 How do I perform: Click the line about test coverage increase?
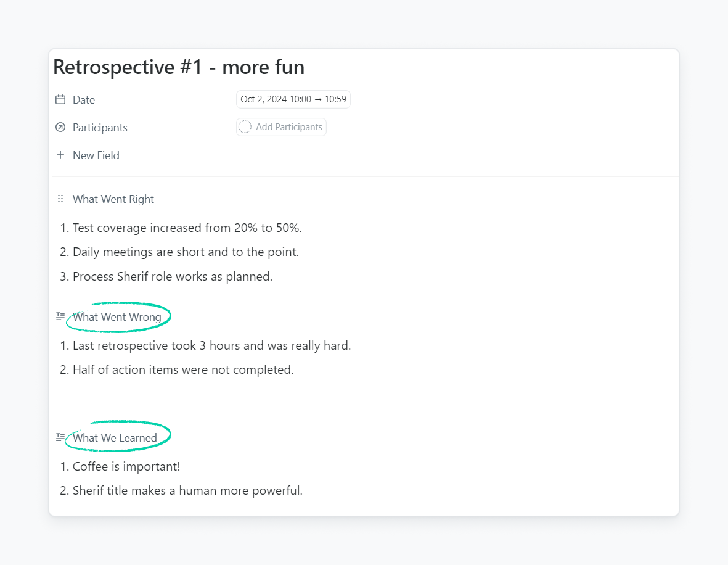tap(187, 228)
